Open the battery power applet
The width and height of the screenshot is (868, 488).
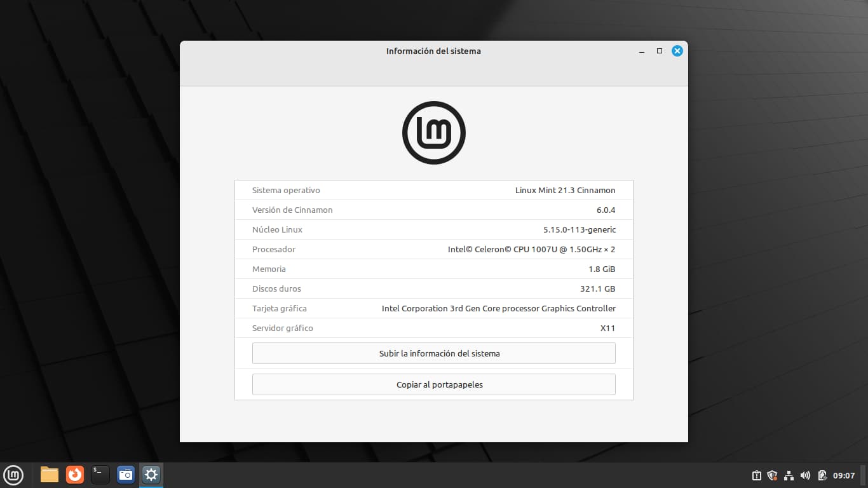click(822, 475)
